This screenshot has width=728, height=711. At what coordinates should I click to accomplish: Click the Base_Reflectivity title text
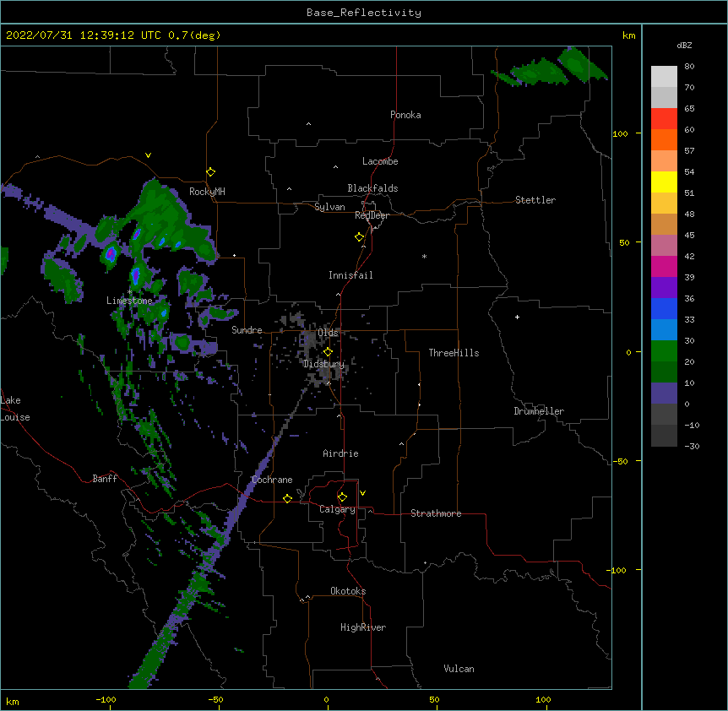(x=364, y=13)
